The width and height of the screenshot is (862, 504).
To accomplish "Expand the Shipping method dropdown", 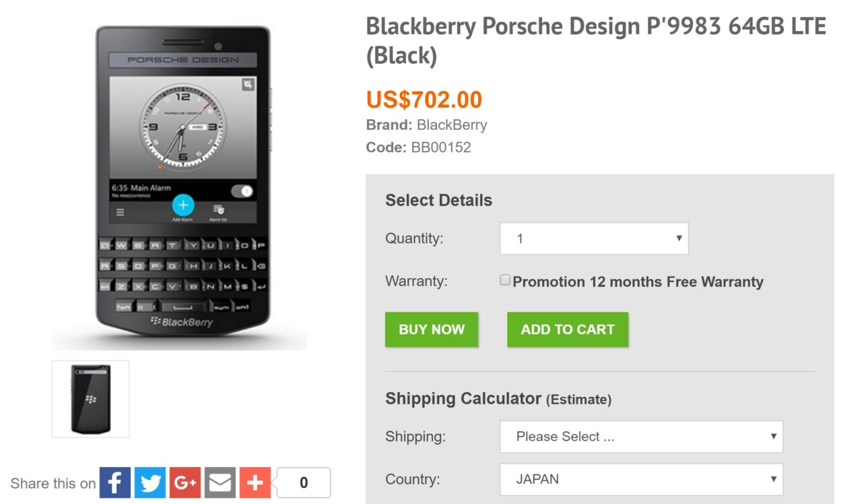I will (x=641, y=437).
